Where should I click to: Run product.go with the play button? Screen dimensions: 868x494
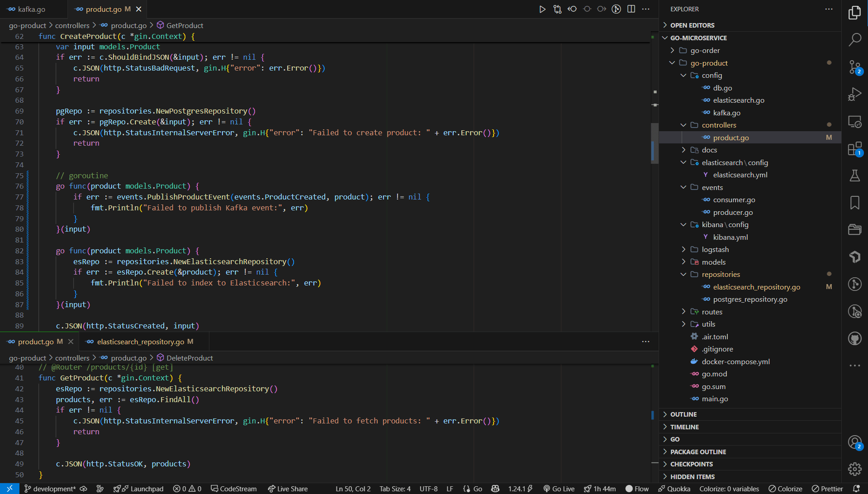pos(542,9)
